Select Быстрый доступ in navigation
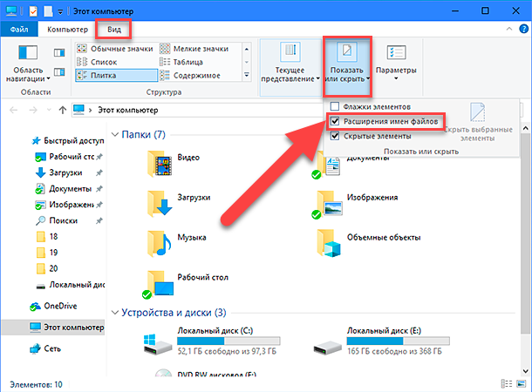 [68, 140]
